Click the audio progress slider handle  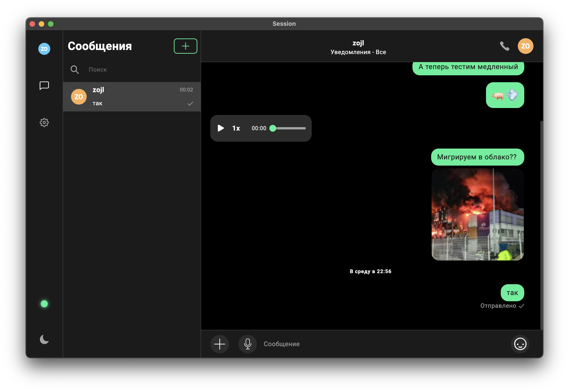click(273, 128)
